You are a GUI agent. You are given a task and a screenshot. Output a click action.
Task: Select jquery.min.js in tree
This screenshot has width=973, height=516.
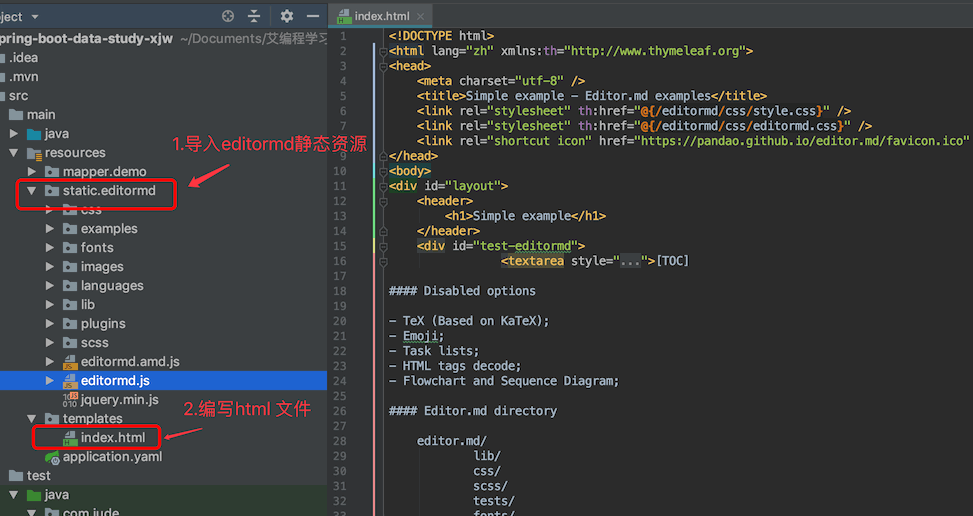click(120, 400)
